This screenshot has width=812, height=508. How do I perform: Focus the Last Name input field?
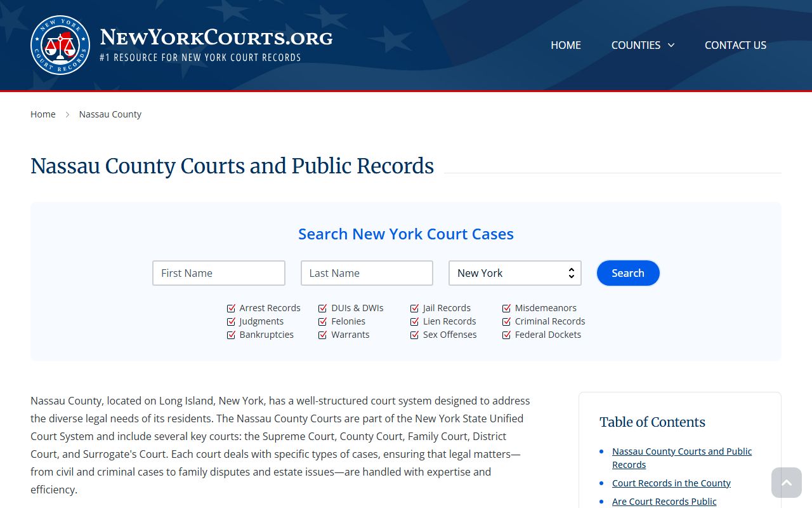[367, 273]
